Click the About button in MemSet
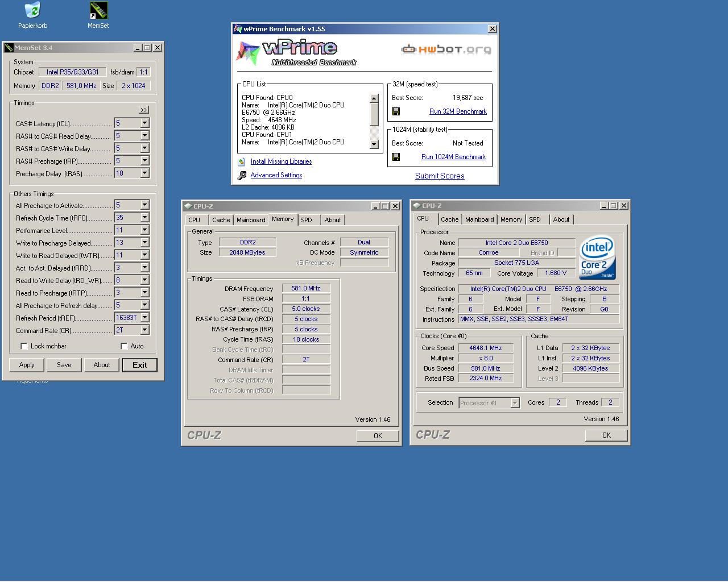This screenshot has width=728, height=582. click(x=102, y=365)
